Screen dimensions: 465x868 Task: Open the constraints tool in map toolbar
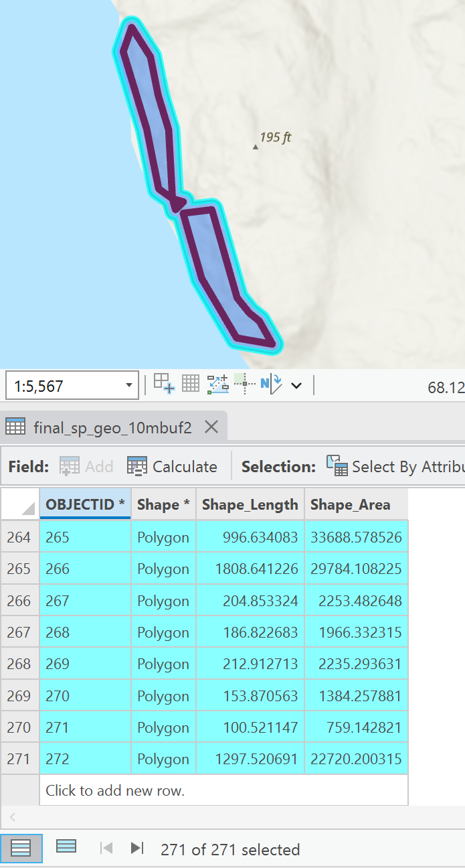(218, 384)
